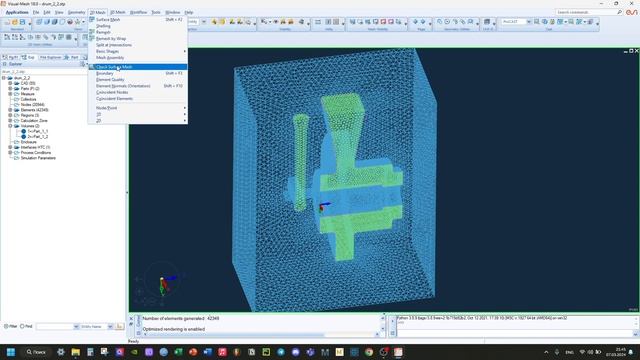Click the eye icon in Visibility toolbar

pyautogui.click(x=276, y=22)
